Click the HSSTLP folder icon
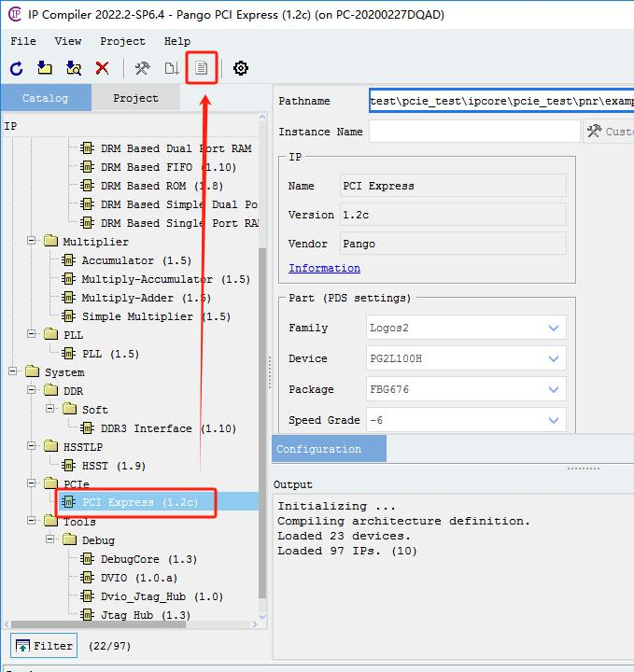The height and width of the screenshot is (672, 634). 50,446
